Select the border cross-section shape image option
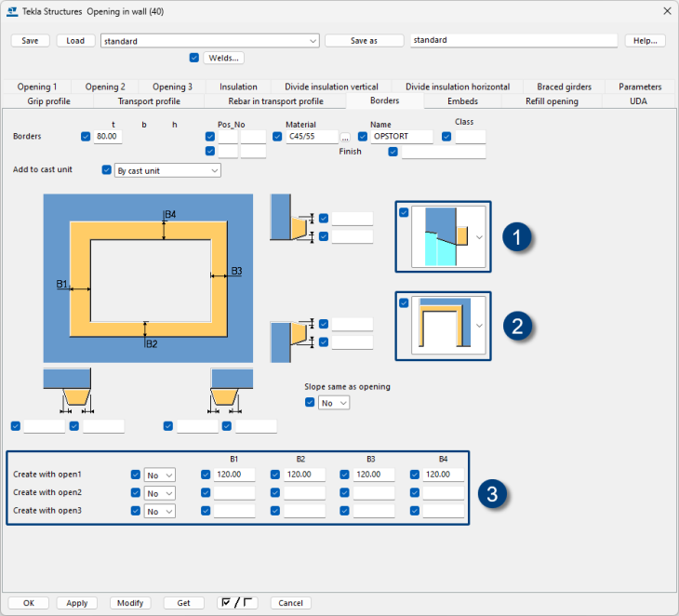Screen dimensions: 679x616 pyautogui.click(x=443, y=237)
